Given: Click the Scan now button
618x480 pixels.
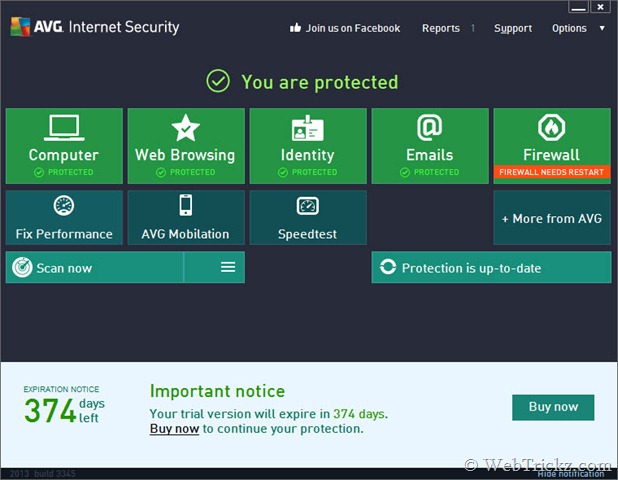Looking at the screenshot, I should coord(95,268).
